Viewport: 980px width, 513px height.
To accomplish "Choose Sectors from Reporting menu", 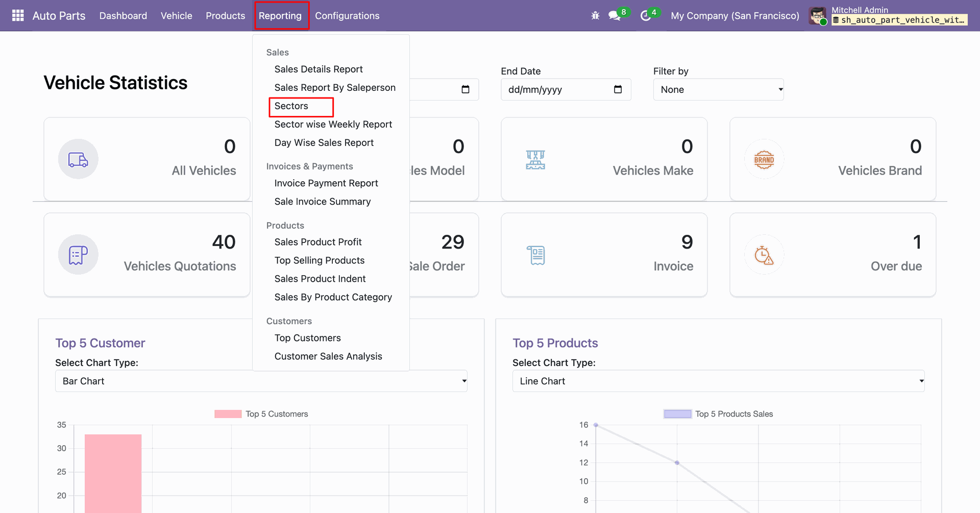I will [x=291, y=106].
